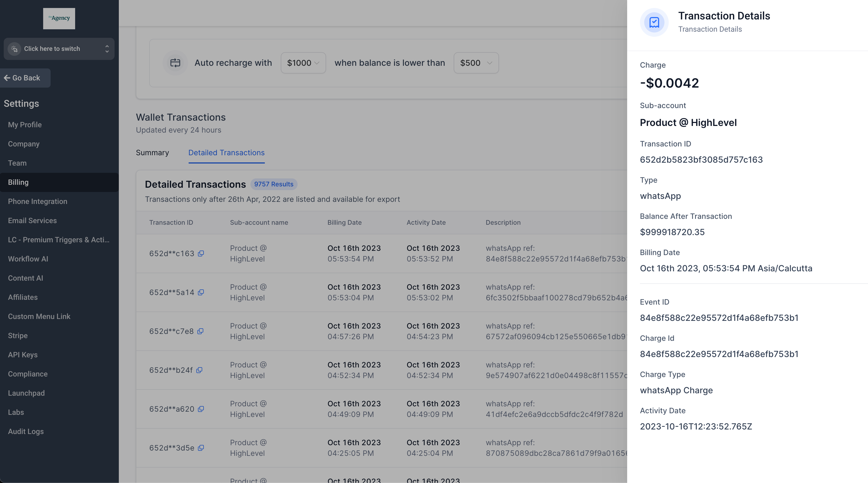Go Back to the previous menu
This screenshot has height=483, width=868.
click(25, 78)
